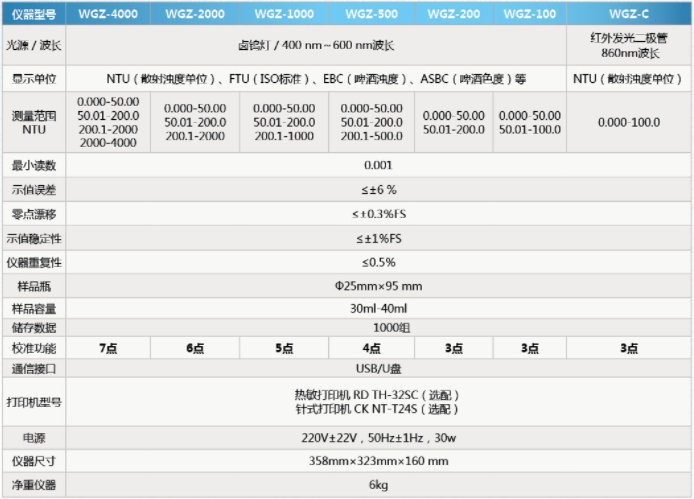The image size is (694, 499).
Task: Click the 红外发光二极管 860nm波长 cell
Action: (x=629, y=45)
